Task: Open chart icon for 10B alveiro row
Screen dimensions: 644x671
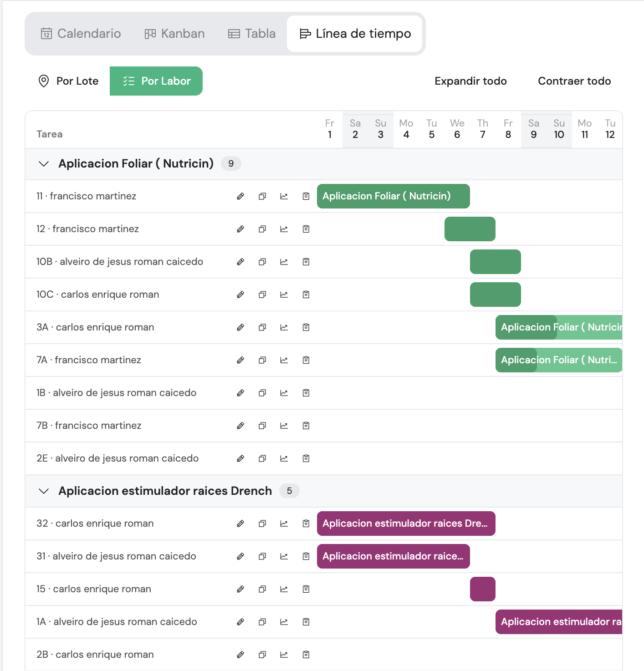Action: [x=284, y=262]
